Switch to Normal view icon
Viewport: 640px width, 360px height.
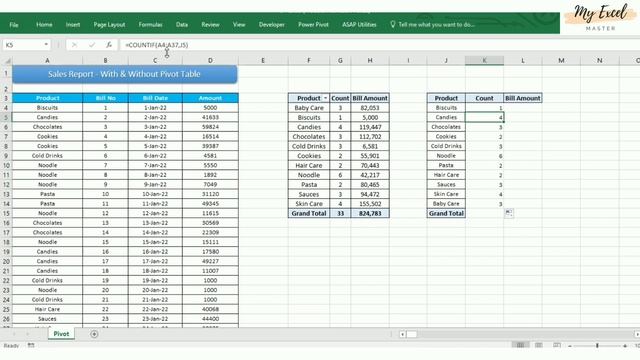[x=520, y=345]
